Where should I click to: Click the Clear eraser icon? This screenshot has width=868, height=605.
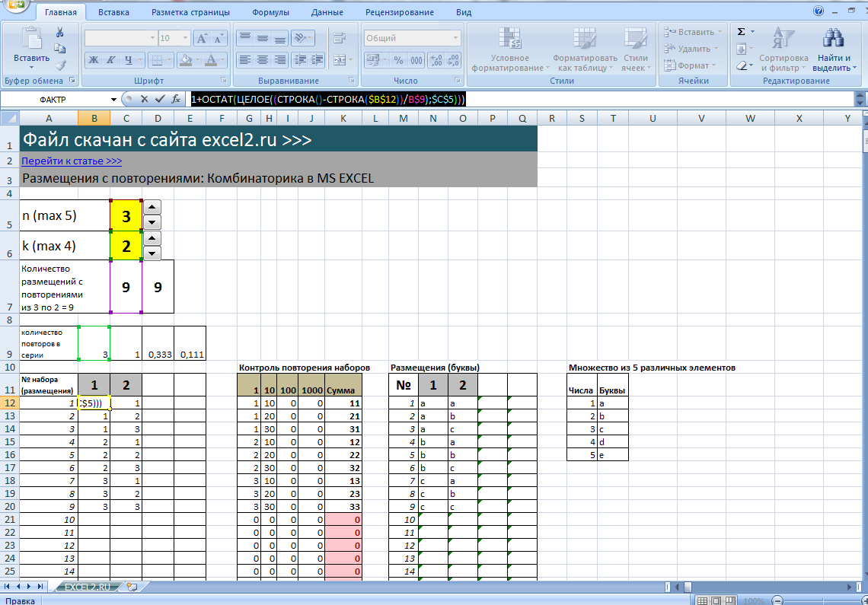[x=742, y=65]
